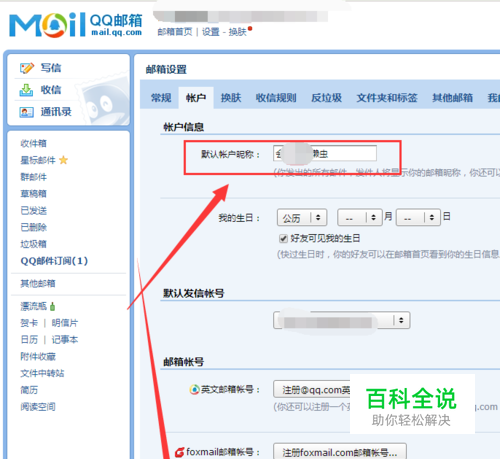Open the 已删除 deleted folder
This screenshot has width=500, height=459.
coord(34,227)
